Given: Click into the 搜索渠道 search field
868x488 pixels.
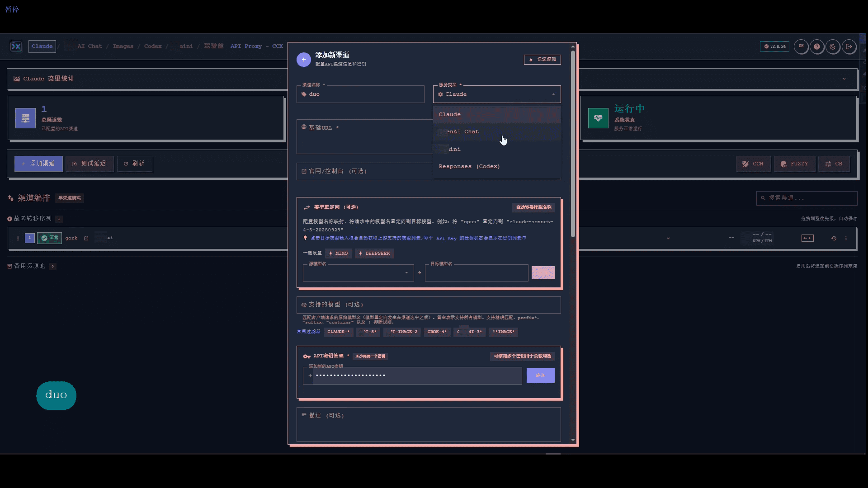Looking at the screenshot, I should pos(807,198).
